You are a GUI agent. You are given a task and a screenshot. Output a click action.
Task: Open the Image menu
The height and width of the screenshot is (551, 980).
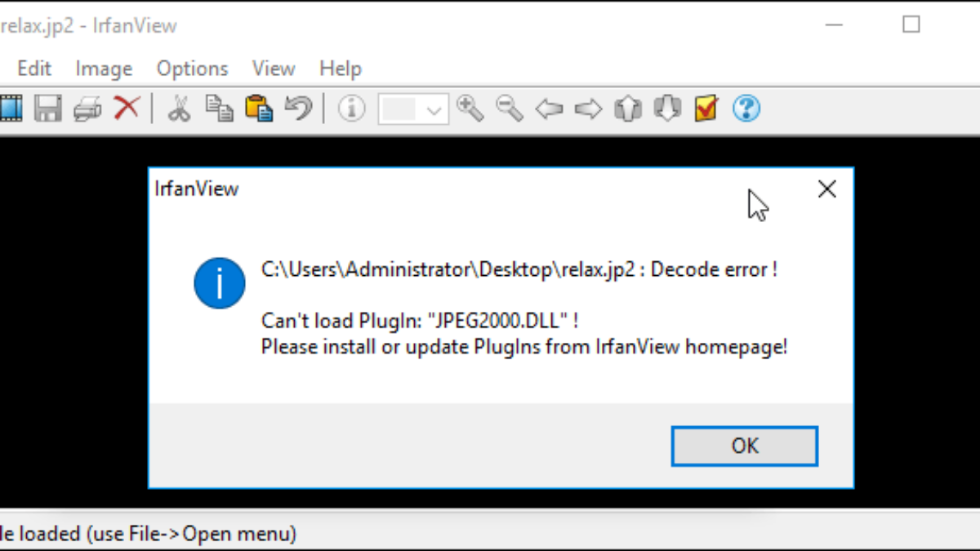tap(104, 69)
